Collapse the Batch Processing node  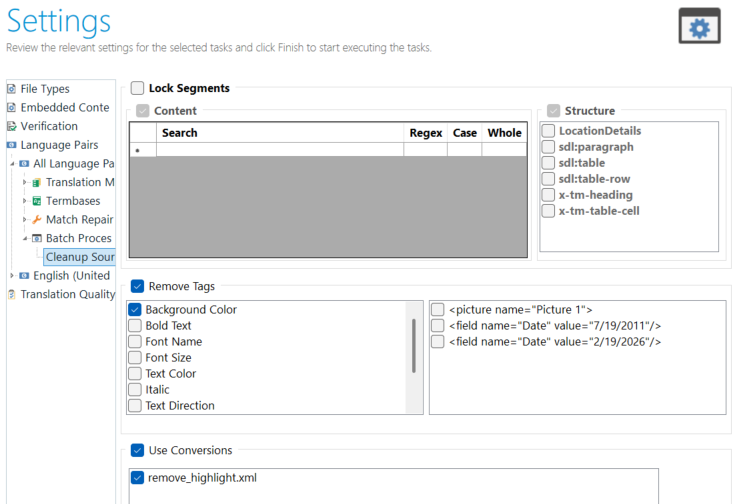click(25, 239)
